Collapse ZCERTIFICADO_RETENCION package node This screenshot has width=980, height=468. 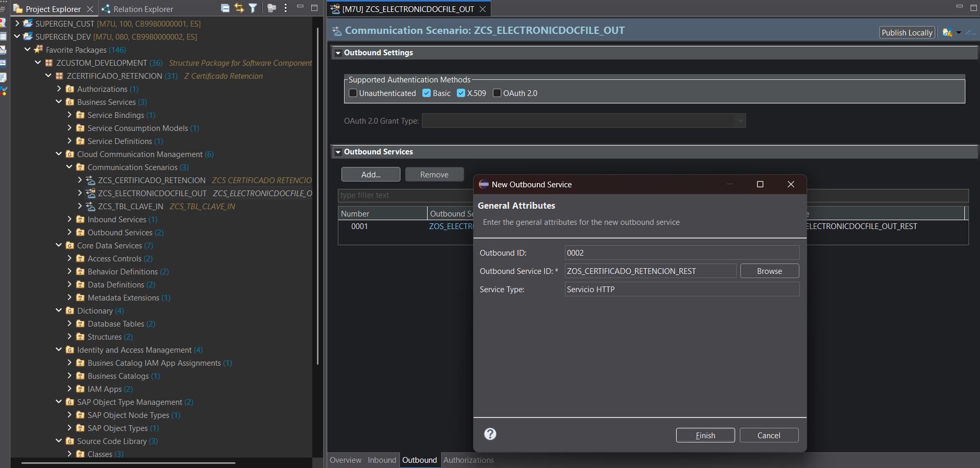coord(49,76)
